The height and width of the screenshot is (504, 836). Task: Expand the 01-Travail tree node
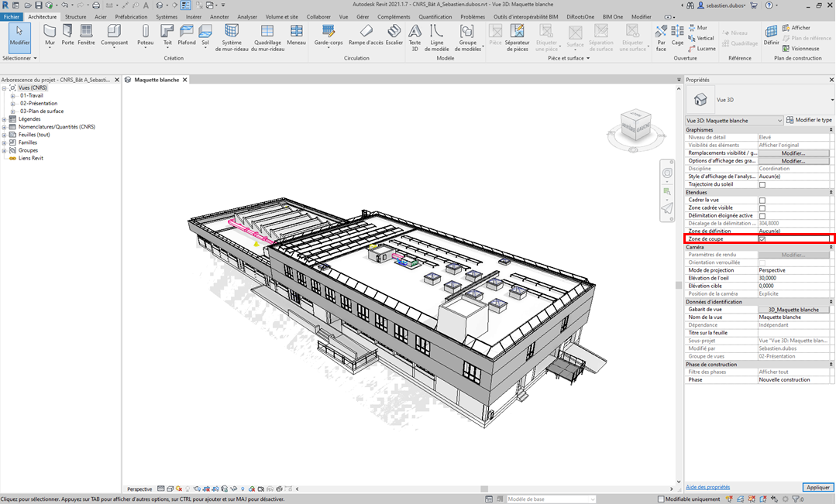click(13, 96)
